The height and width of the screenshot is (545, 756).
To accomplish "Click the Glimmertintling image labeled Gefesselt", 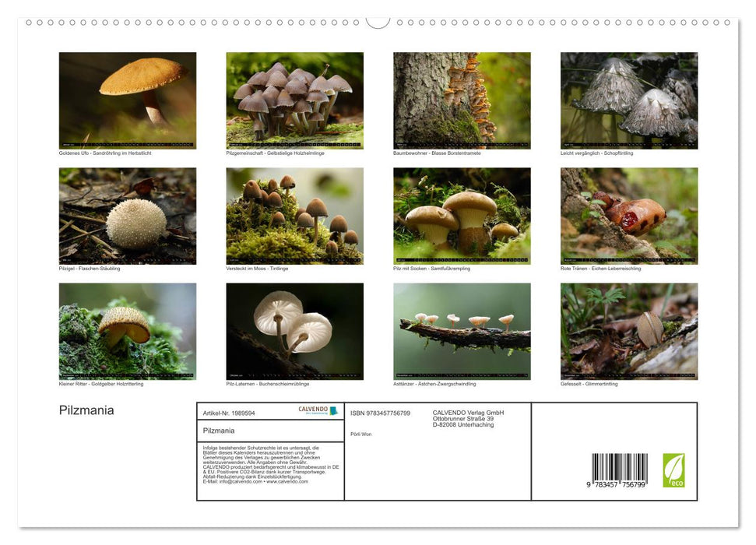I will tap(628, 330).
